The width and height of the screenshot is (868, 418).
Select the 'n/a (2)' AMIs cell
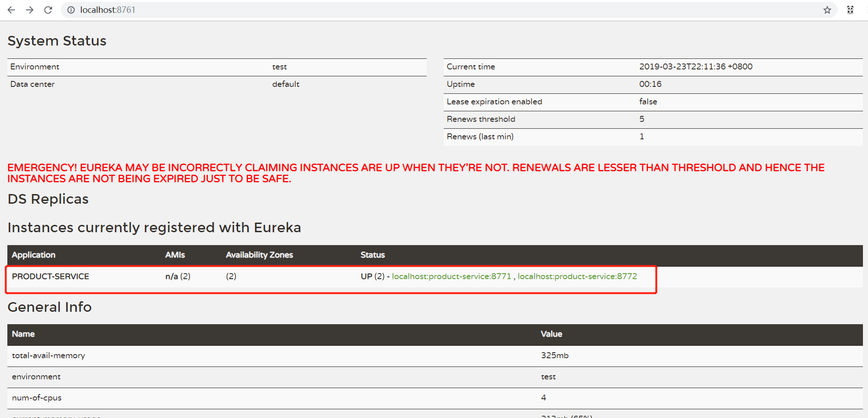[x=178, y=276]
